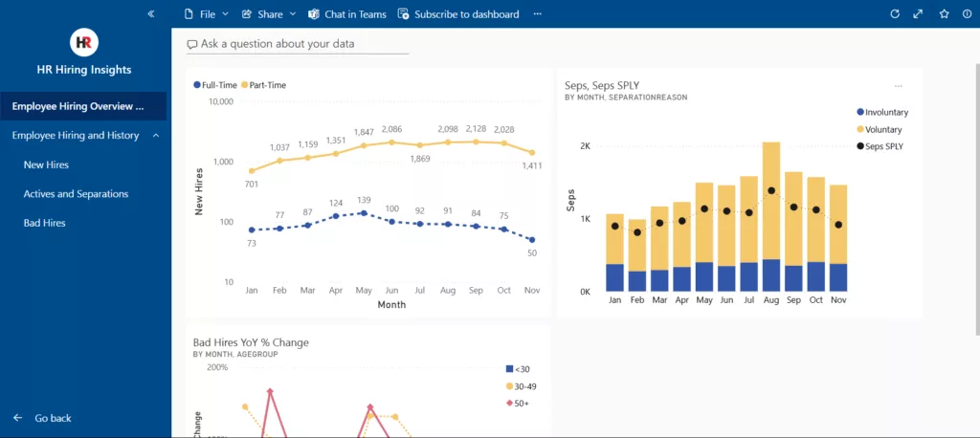Open the info icon at top right
Image resolution: width=980 pixels, height=438 pixels.
pos(968,13)
